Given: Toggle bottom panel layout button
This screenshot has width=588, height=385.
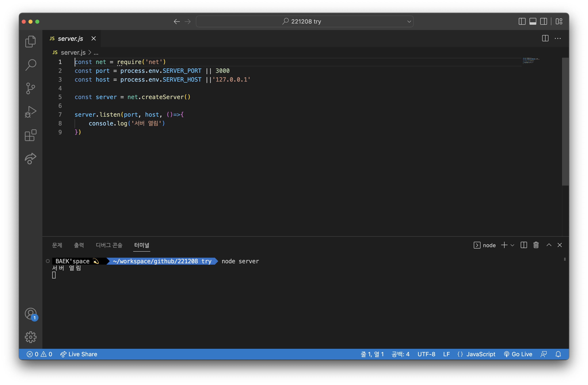Looking at the screenshot, I should tap(533, 22).
